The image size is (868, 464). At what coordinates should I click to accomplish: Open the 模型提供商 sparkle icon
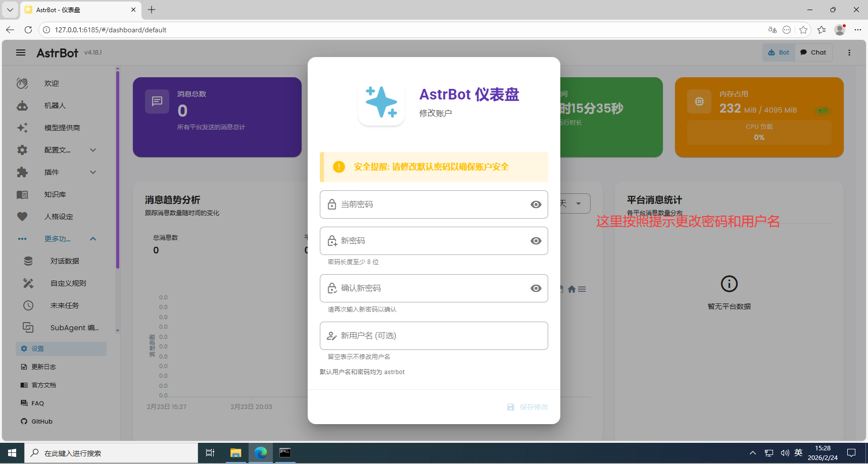point(22,128)
